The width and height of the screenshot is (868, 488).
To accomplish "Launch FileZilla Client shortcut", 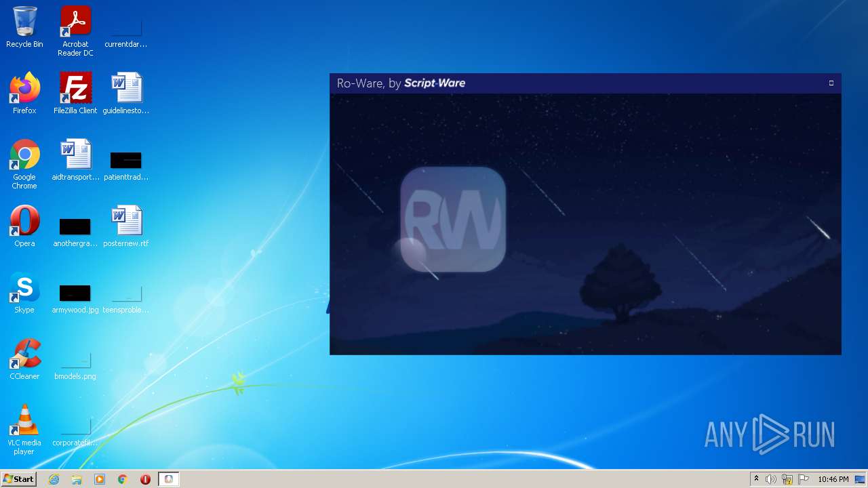I will (x=75, y=93).
